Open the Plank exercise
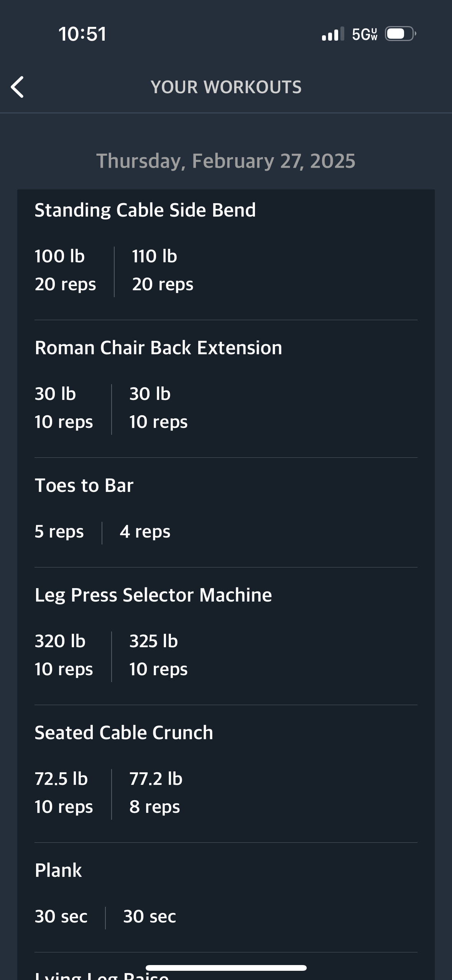The height and width of the screenshot is (980, 452). click(x=58, y=870)
